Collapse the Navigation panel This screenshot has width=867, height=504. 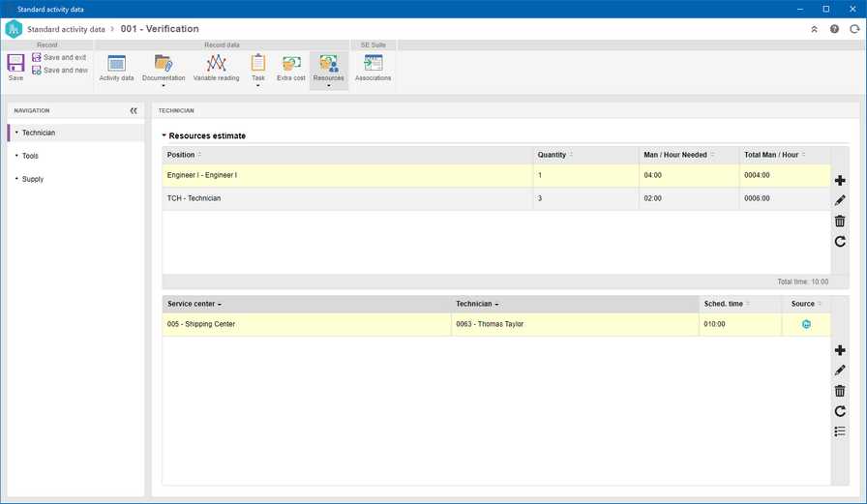(134, 110)
